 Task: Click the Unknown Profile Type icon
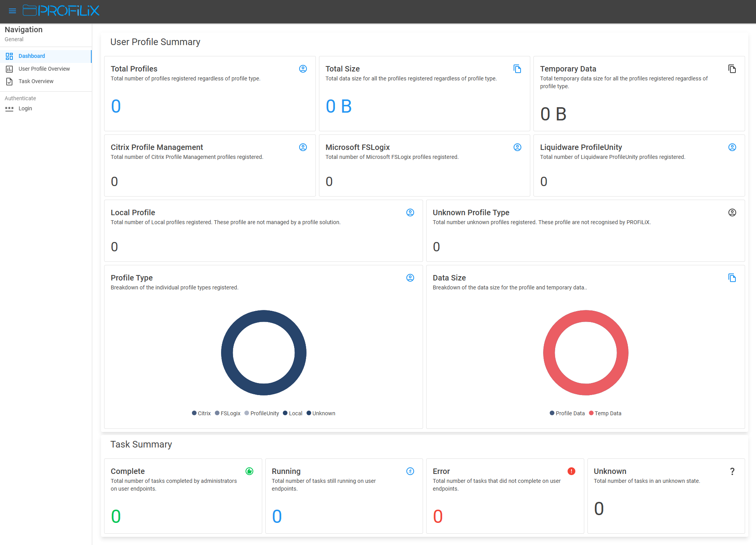732,212
